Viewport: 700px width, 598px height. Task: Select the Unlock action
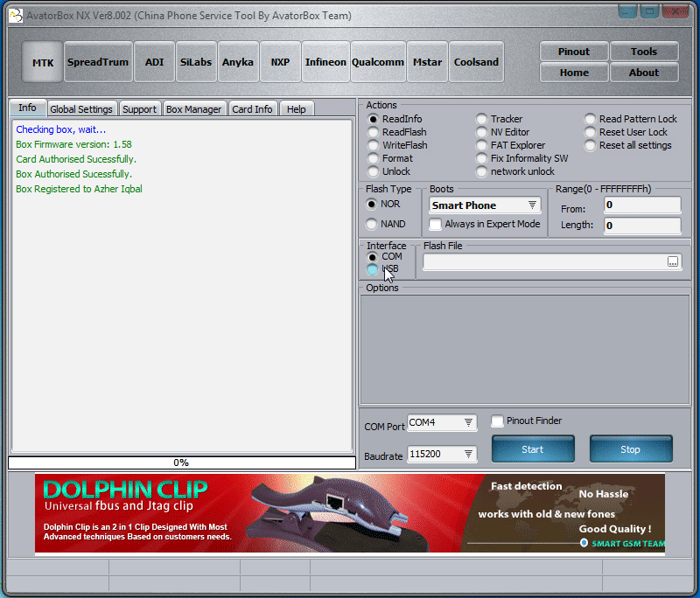tap(388, 171)
